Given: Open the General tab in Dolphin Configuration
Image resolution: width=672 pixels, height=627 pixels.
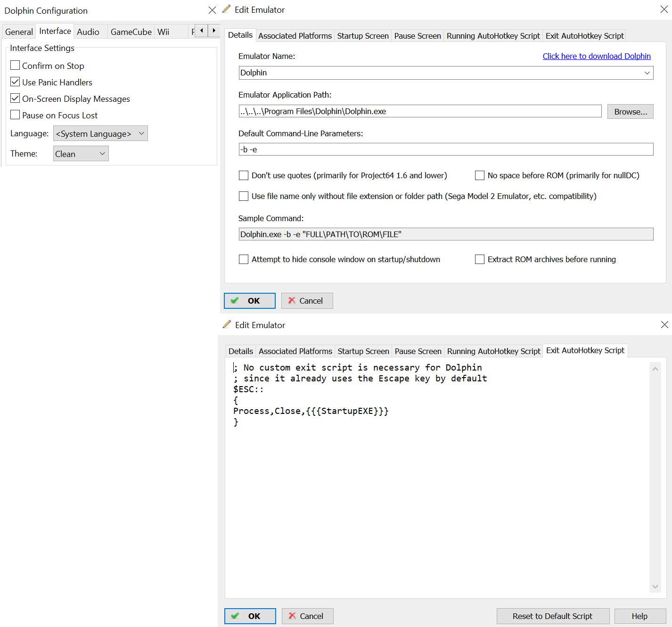Looking at the screenshot, I should (19, 32).
